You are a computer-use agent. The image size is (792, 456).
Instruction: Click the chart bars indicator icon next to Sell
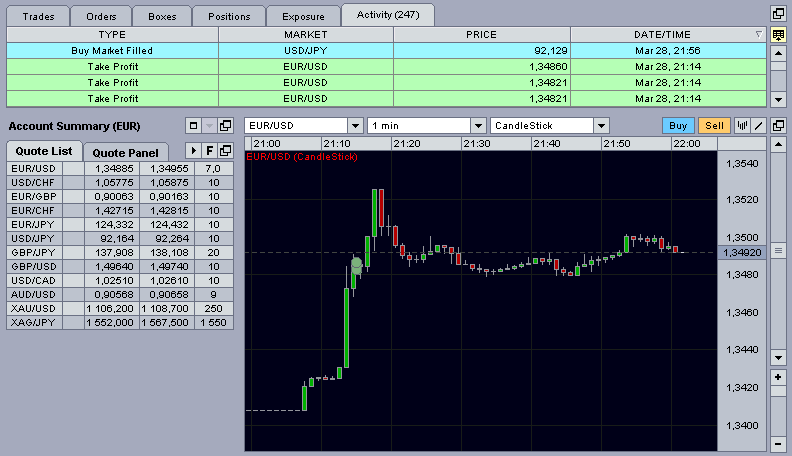coord(742,126)
